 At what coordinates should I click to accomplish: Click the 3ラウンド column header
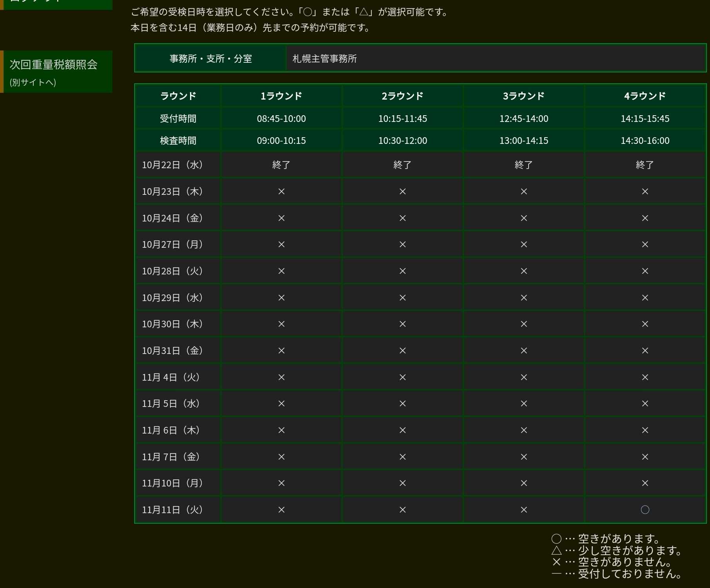(523, 96)
